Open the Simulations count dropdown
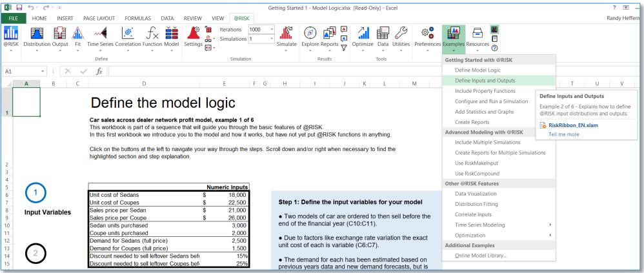The width and height of the screenshot is (644, 273). coord(272,39)
